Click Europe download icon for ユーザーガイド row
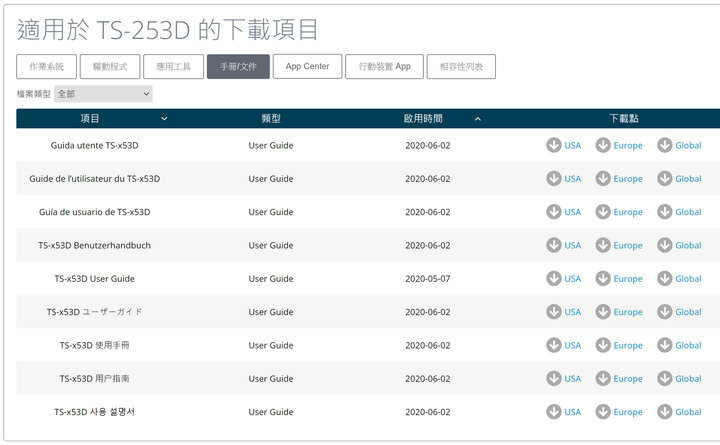 point(603,312)
